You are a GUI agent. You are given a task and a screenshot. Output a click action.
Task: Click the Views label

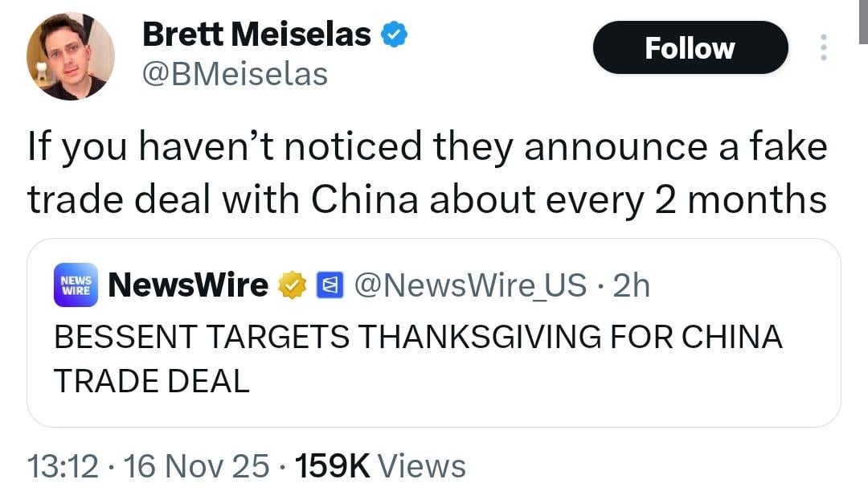[421, 466]
